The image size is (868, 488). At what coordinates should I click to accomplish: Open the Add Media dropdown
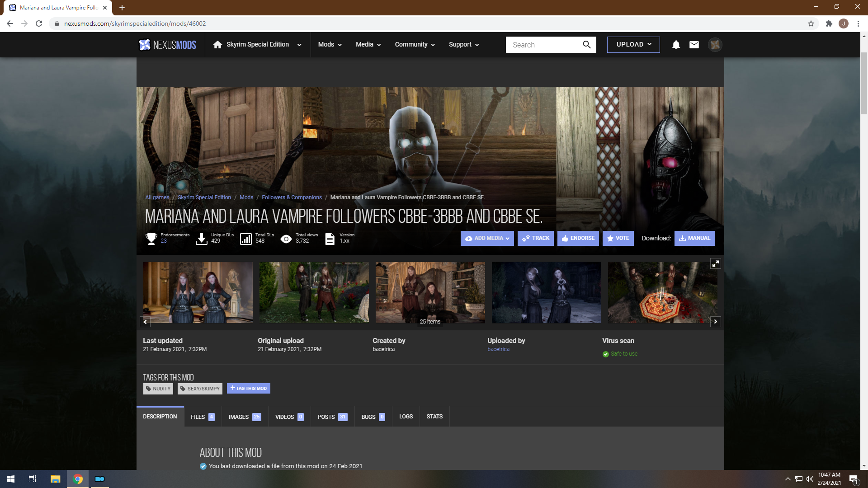coord(487,238)
